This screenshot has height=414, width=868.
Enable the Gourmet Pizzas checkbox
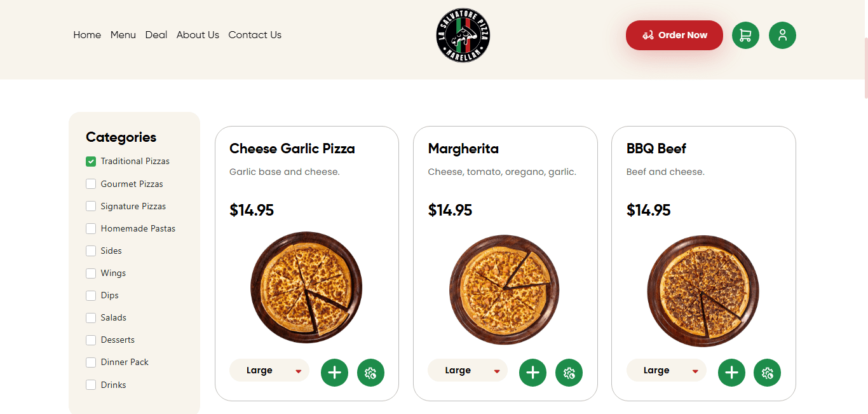point(91,184)
